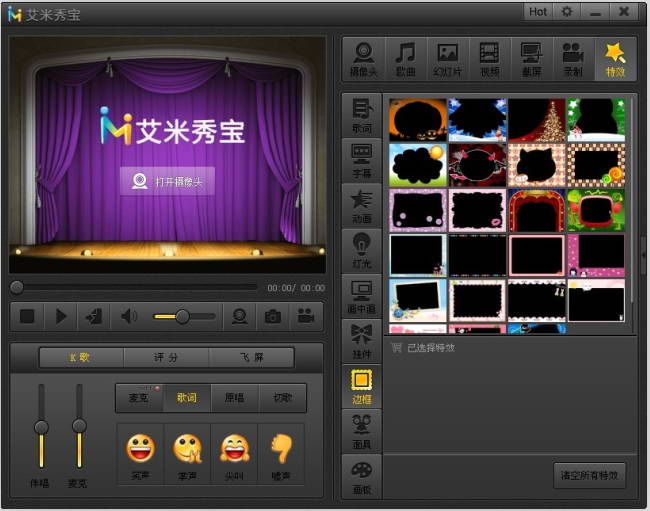The height and width of the screenshot is (511, 650).
Task: Choose the 挂件 bow ornament category
Action: pyautogui.click(x=362, y=342)
